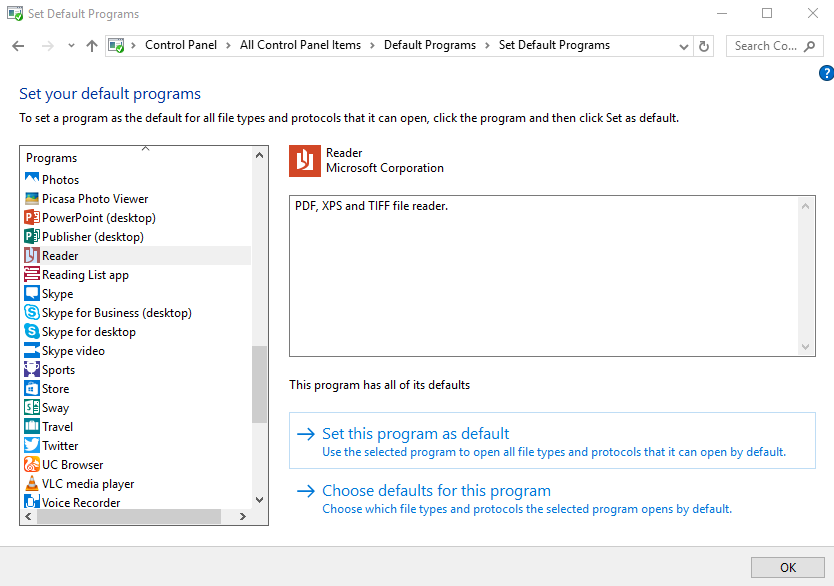Click the Sway app icon
The height and width of the screenshot is (586, 834).
click(32, 407)
